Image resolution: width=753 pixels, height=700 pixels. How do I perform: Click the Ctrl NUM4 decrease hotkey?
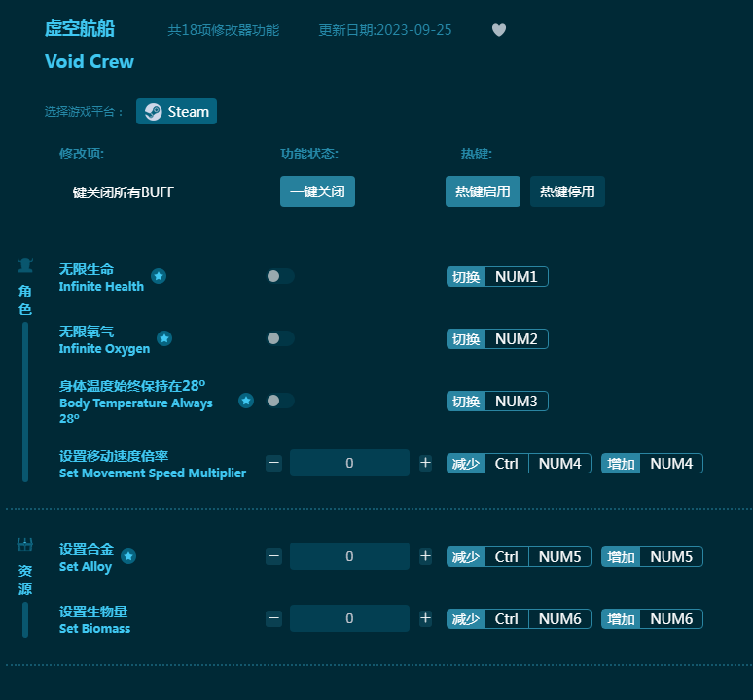pyautogui.click(x=519, y=464)
